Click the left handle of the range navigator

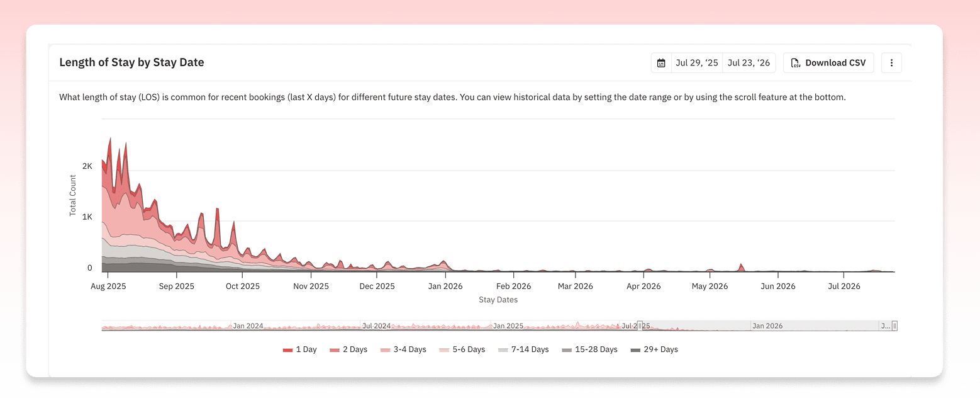click(640, 326)
